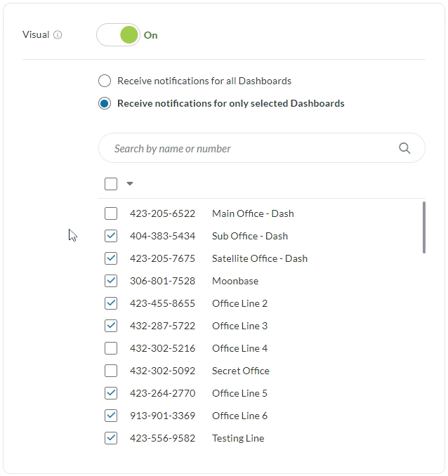Uncheck the Testing Line checkbox

pos(111,438)
